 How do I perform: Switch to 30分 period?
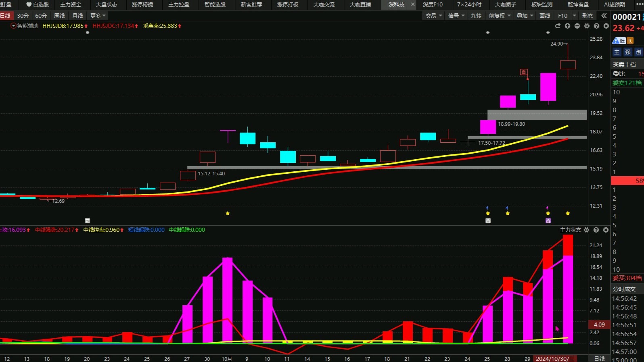coord(23,16)
